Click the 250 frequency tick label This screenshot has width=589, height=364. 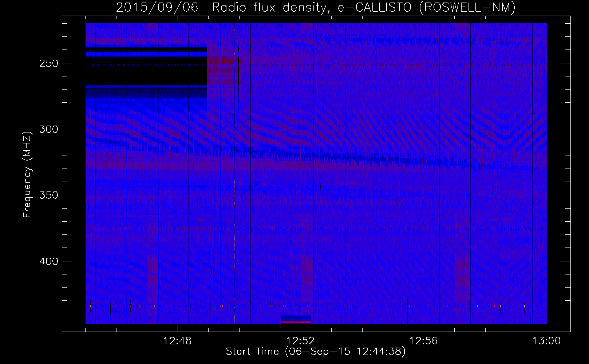[48, 63]
